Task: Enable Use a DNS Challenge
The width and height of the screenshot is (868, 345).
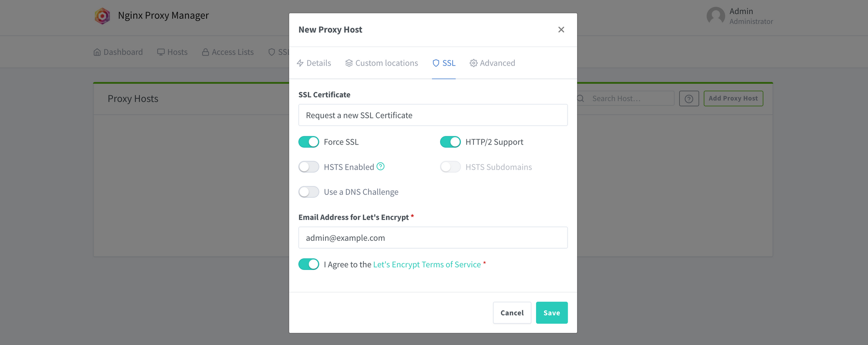Action: pyautogui.click(x=309, y=191)
